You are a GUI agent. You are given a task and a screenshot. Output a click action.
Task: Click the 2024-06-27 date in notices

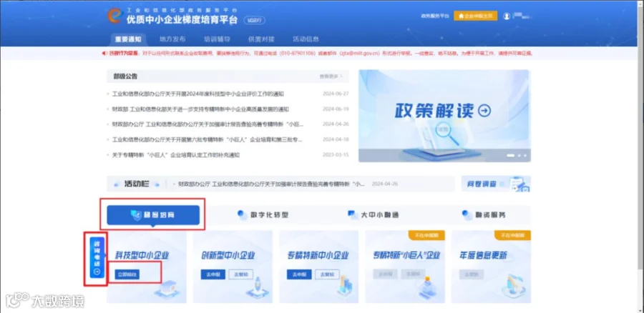(x=336, y=94)
